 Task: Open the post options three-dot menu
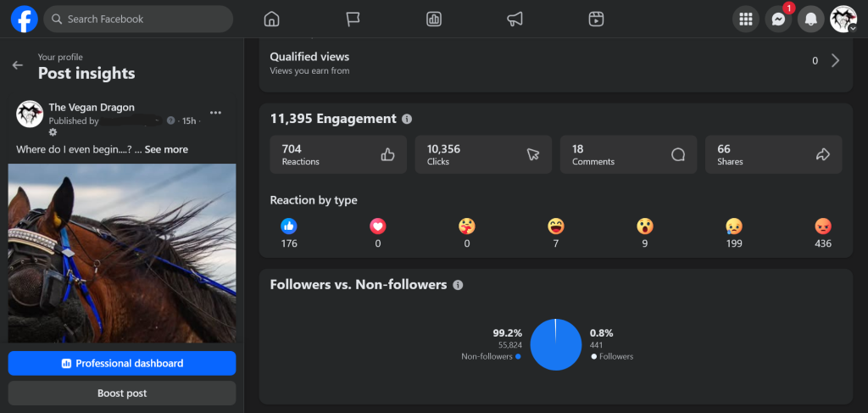(216, 113)
